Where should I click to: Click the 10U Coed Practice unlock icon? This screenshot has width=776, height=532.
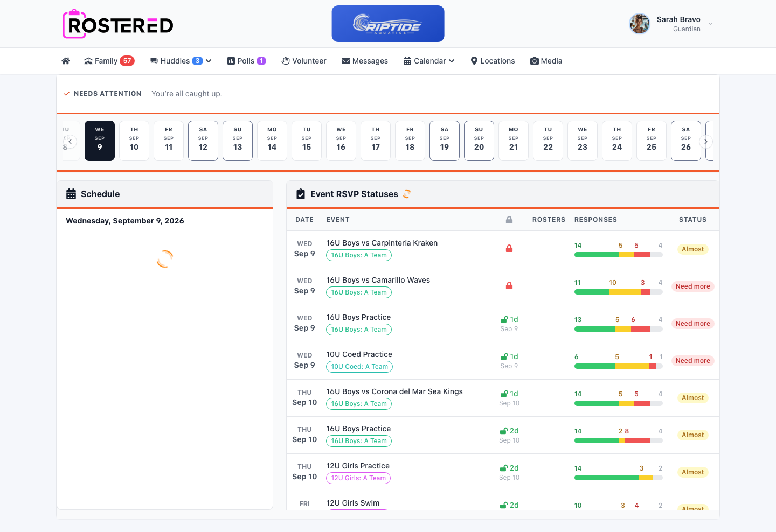[x=504, y=356]
